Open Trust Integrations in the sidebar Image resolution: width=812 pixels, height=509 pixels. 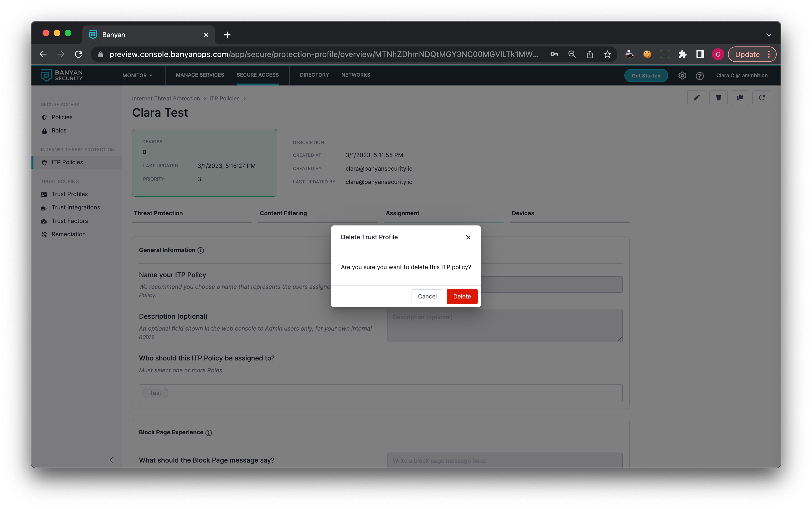pos(76,207)
